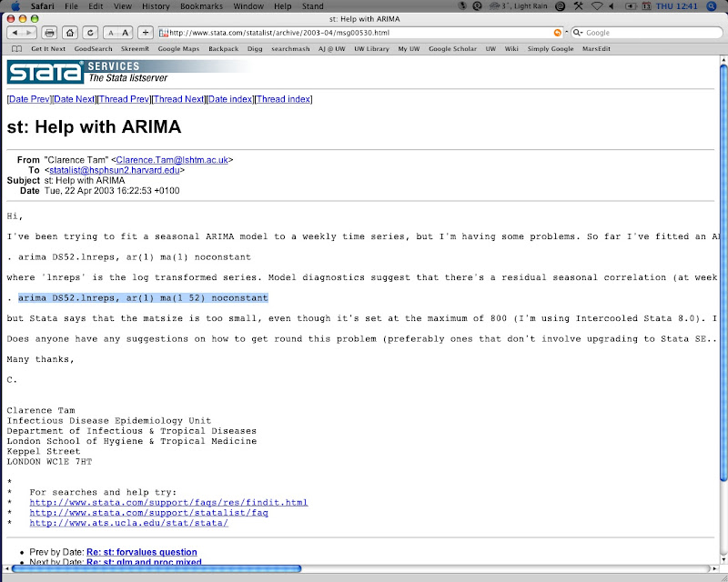The width and height of the screenshot is (728, 582).
Task: Click the orange RSS/snapback icon in address bar
Action: (x=558, y=32)
